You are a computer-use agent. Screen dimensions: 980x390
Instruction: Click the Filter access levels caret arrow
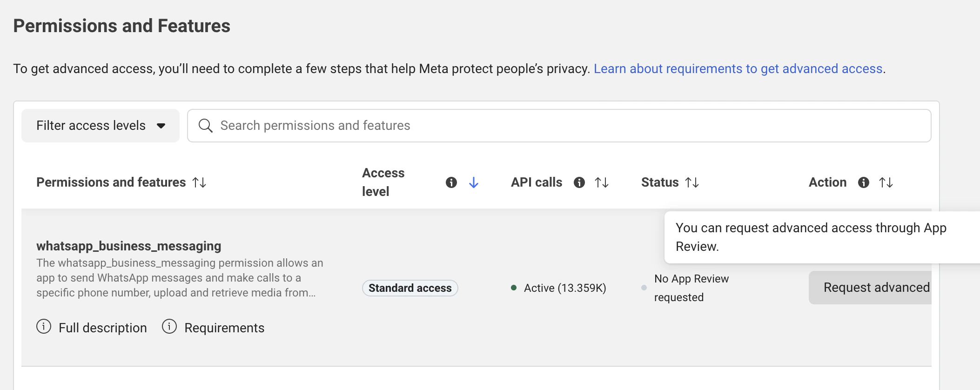point(161,126)
